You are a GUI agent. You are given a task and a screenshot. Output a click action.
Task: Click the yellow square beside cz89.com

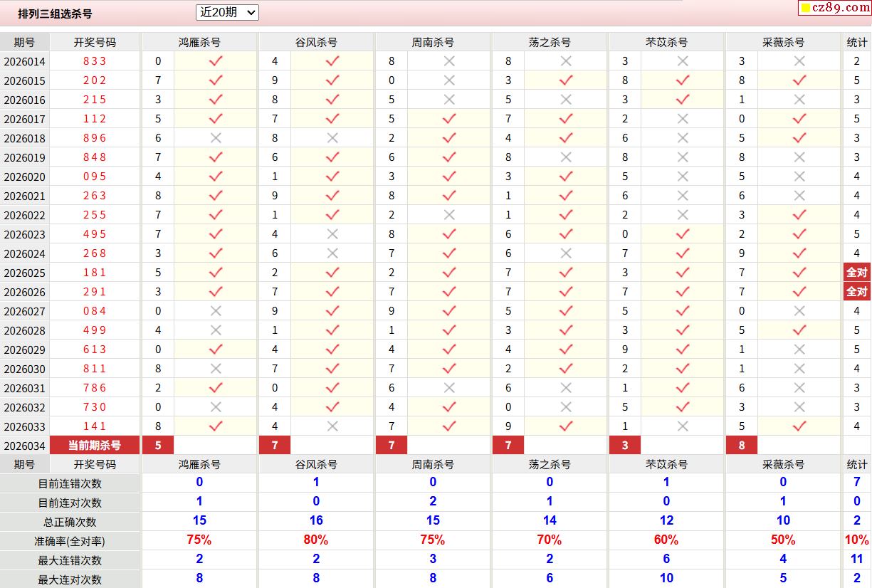806,9
